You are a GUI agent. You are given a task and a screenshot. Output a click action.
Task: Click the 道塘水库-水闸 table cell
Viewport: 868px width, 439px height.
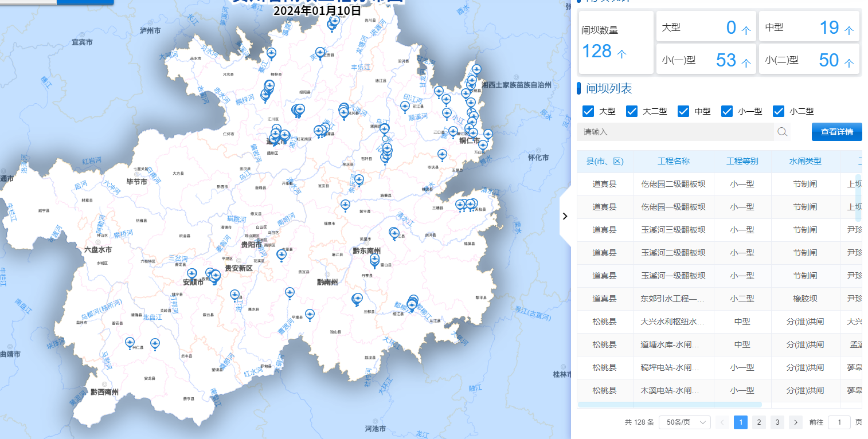(674, 344)
